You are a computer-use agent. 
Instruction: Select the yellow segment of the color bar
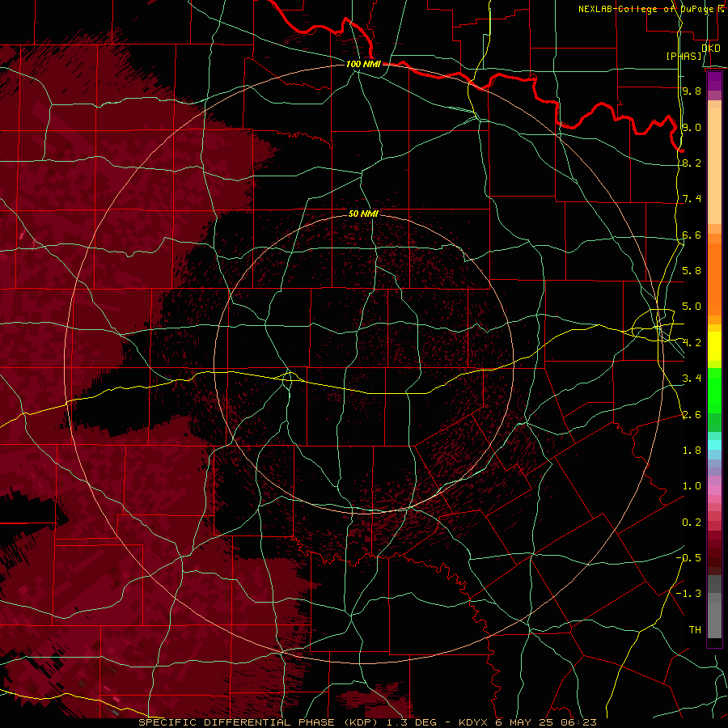point(714,346)
